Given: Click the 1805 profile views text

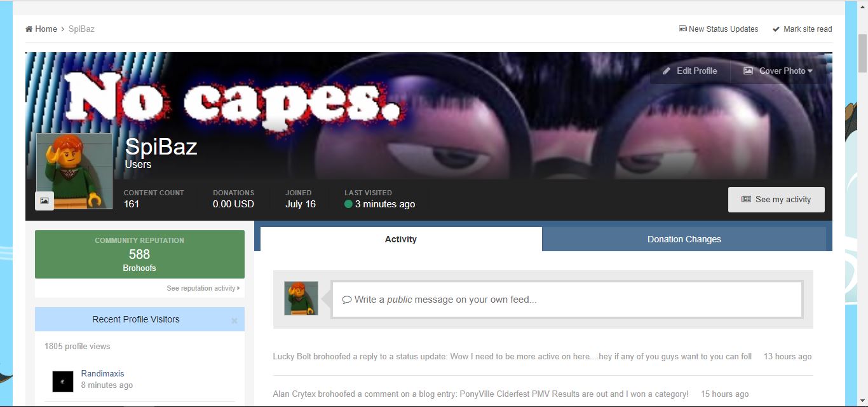Looking at the screenshot, I should point(78,347).
